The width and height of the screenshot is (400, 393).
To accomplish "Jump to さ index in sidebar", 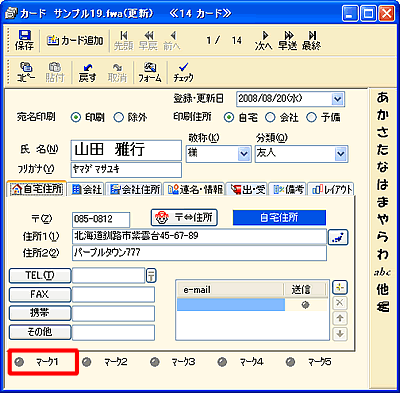I will point(383,132).
